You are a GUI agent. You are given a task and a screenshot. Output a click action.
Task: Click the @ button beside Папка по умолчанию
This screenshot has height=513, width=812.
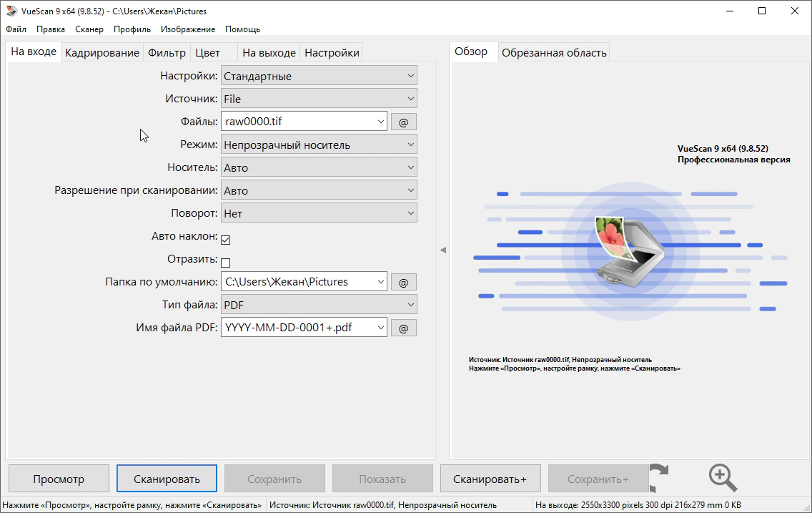coord(403,283)
